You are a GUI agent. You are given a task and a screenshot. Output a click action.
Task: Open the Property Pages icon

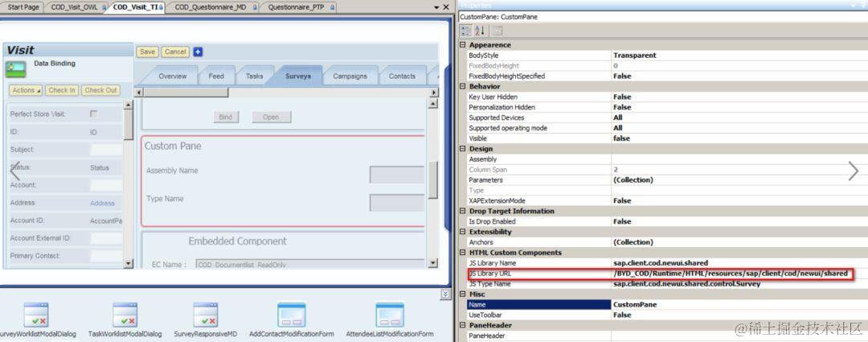coord(497,31)
